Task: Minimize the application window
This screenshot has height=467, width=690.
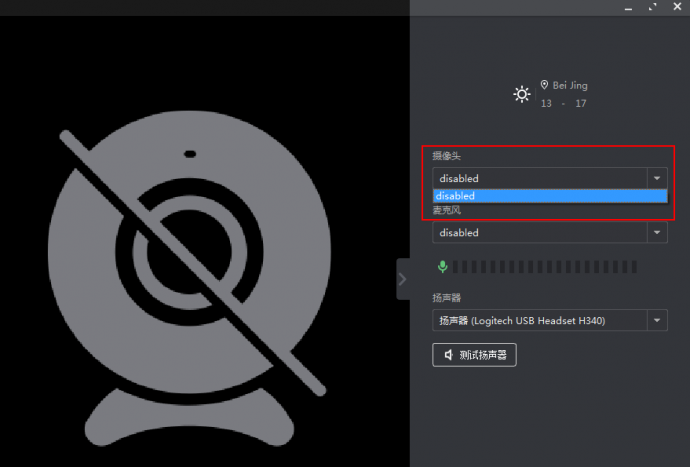Action: tap(627, 7)
